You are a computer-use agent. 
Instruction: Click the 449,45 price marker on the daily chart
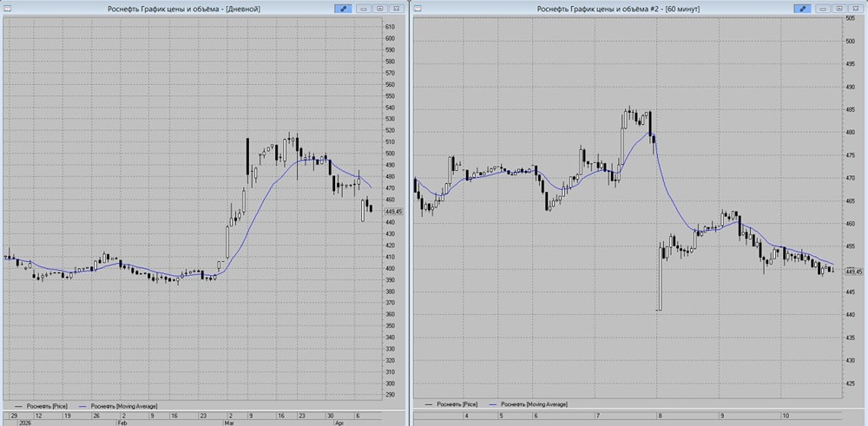point(394,212)
